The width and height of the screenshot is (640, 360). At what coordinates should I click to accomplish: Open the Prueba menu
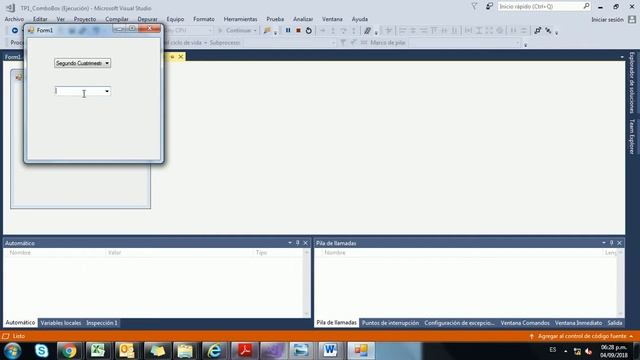[x=275, y=19]
